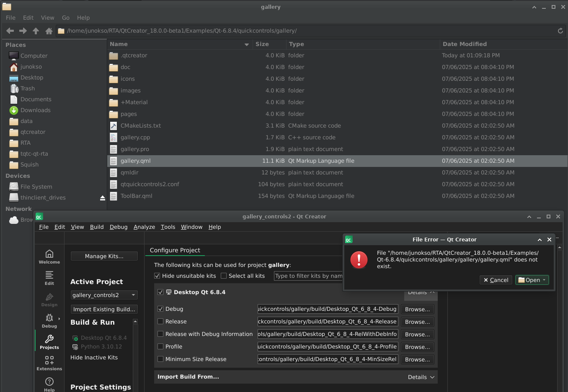Cancel the File Error dialog
Screen dimensions: 568x392
(x=496, y=280)
